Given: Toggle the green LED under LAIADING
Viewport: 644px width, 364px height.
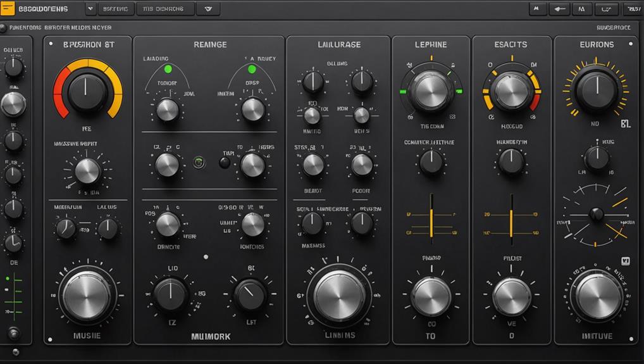Looking at the screenshot, I should click(x=168, y=69).
